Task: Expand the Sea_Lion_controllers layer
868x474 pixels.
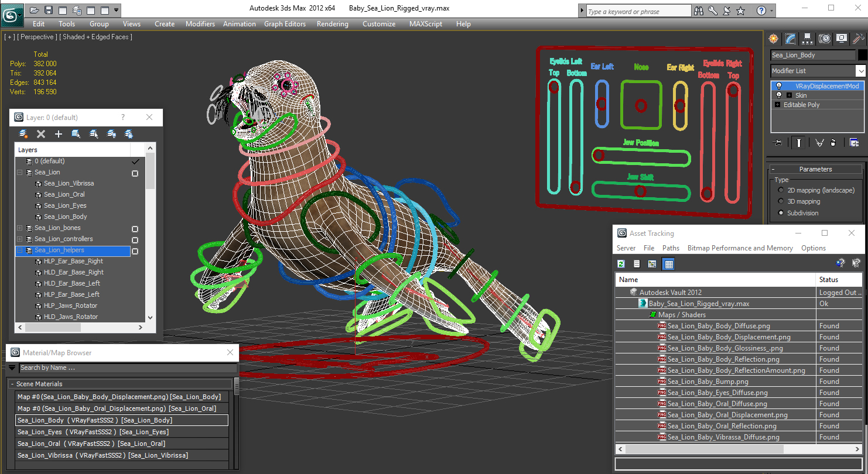Action: [20, 239]
